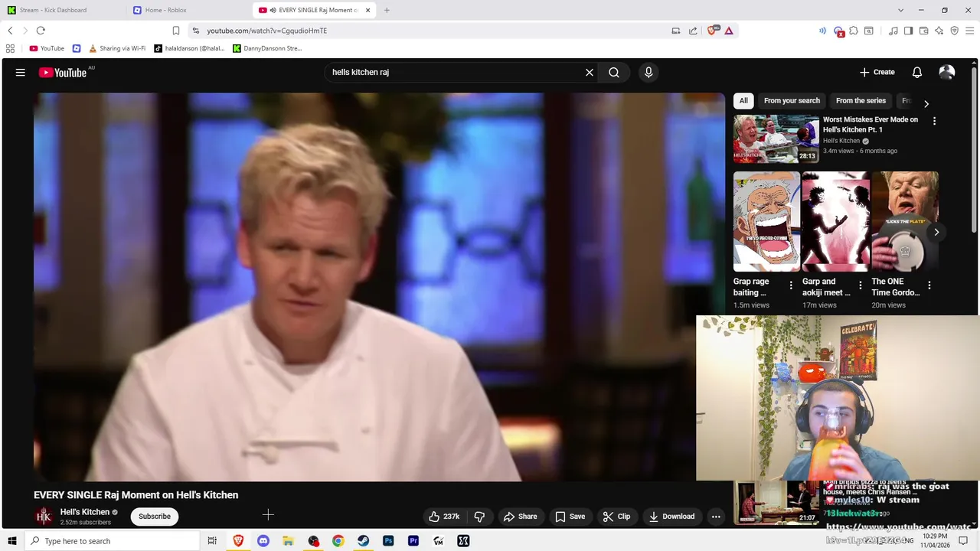The height and width of the screenshot is (551, 980).
Task: Open the YouTube guide hamburger menu
Action: pyautogui.click(x=21, y=73)
